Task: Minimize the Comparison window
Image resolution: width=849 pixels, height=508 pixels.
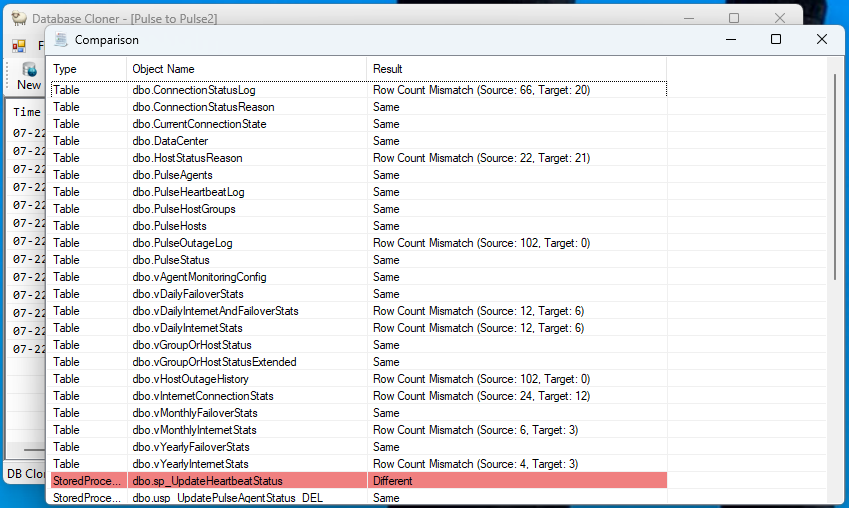Action: [x=731, y=39]
